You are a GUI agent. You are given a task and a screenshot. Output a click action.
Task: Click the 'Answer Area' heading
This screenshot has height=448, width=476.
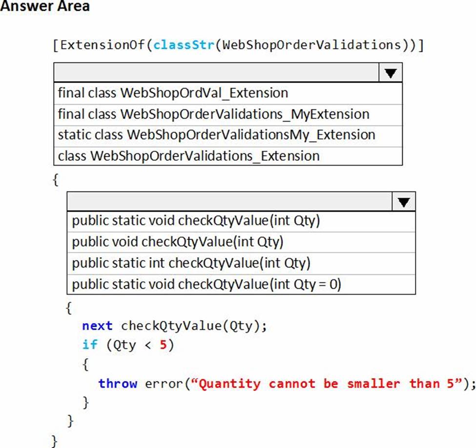(x=45, y=6)
